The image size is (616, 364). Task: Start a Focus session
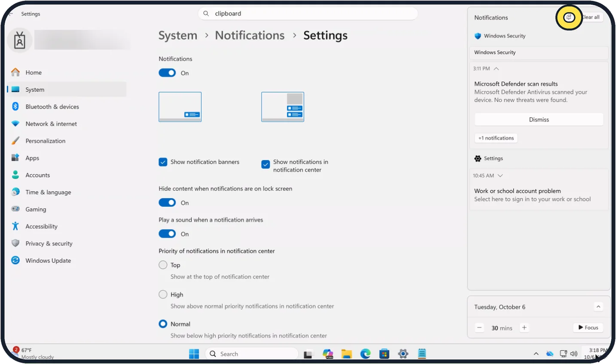point(589,328)
